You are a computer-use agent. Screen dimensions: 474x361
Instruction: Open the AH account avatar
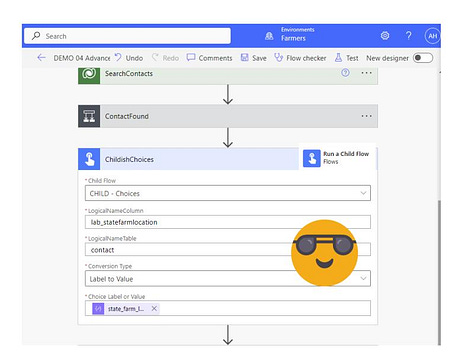point(432,36)
